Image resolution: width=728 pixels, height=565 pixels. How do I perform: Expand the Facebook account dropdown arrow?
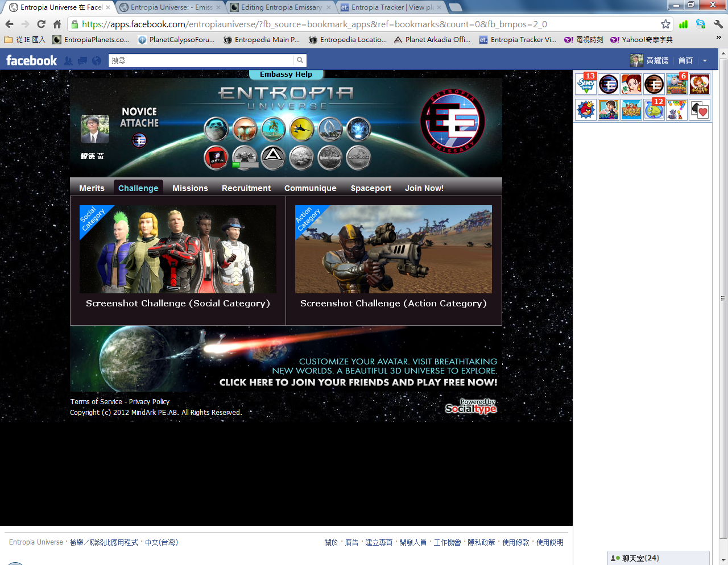click(705, 61)
